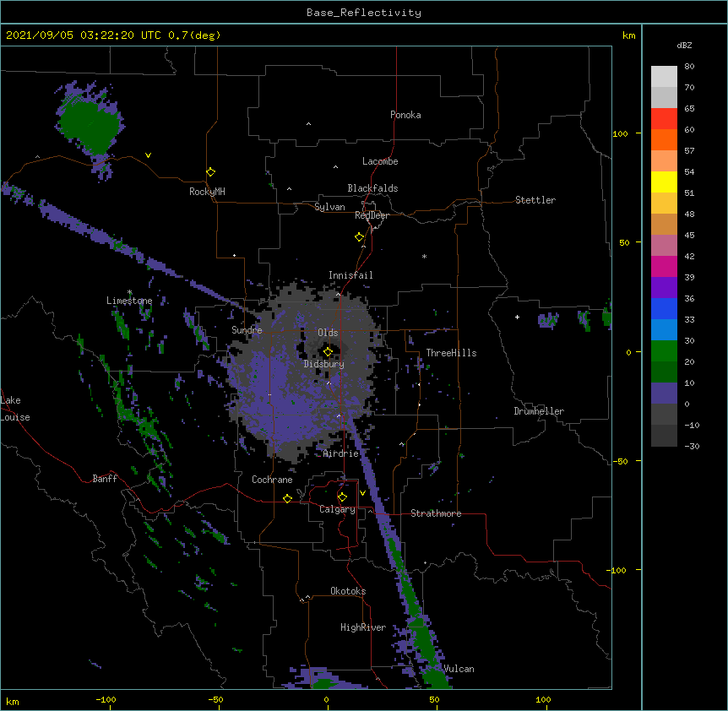This screenshot has height=711, width=728.
Task: Click the Sundre town label
Action: coord(247,330)
